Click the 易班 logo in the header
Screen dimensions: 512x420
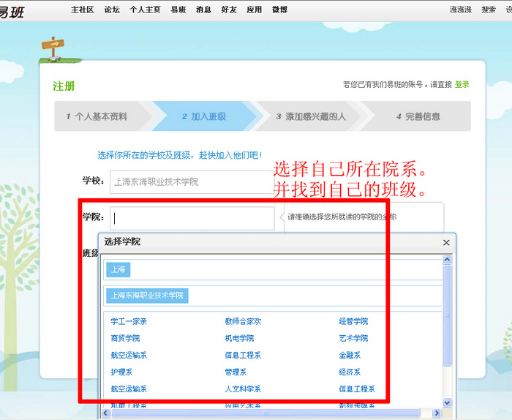tap(12, 12)
